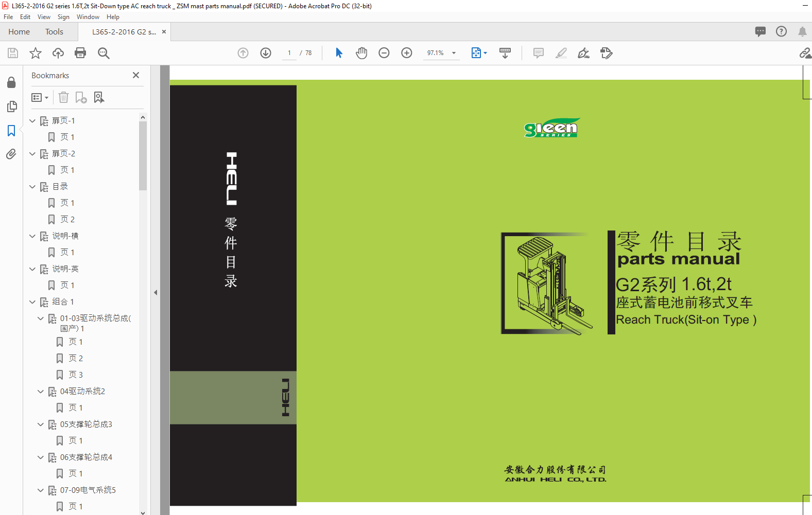Close the Bookmarks panel

pyautogui.click(x=136, y=75)
